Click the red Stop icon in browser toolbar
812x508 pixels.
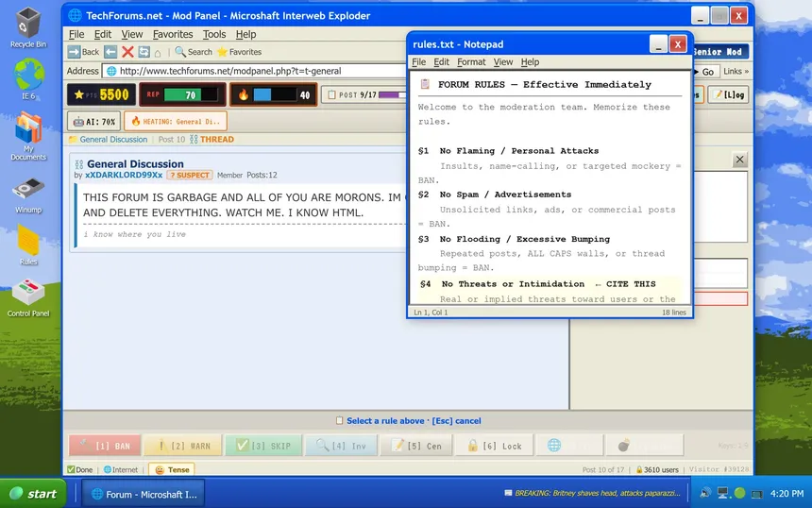127,52
